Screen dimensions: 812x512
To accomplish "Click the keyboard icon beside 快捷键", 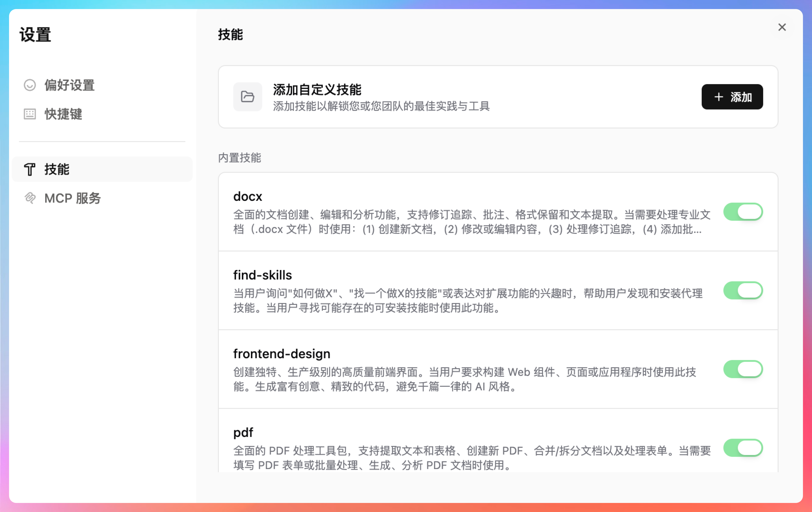I will point(30,114).
